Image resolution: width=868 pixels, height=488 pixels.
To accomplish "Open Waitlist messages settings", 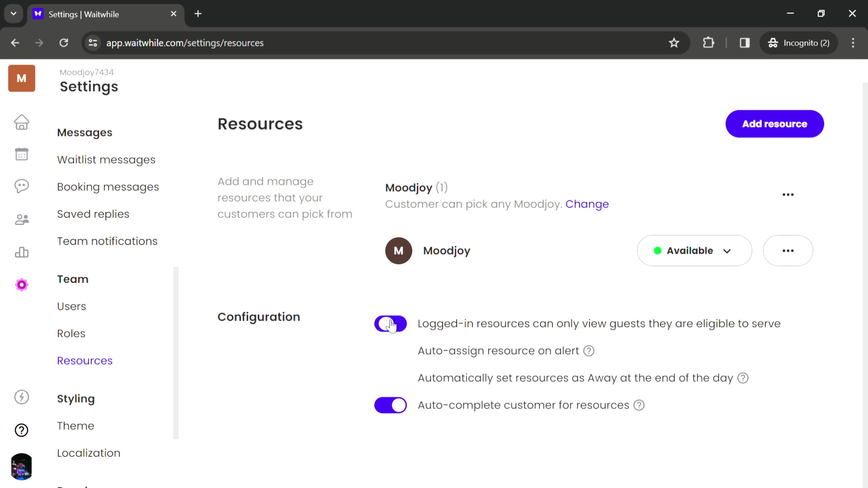I will 106,160.
